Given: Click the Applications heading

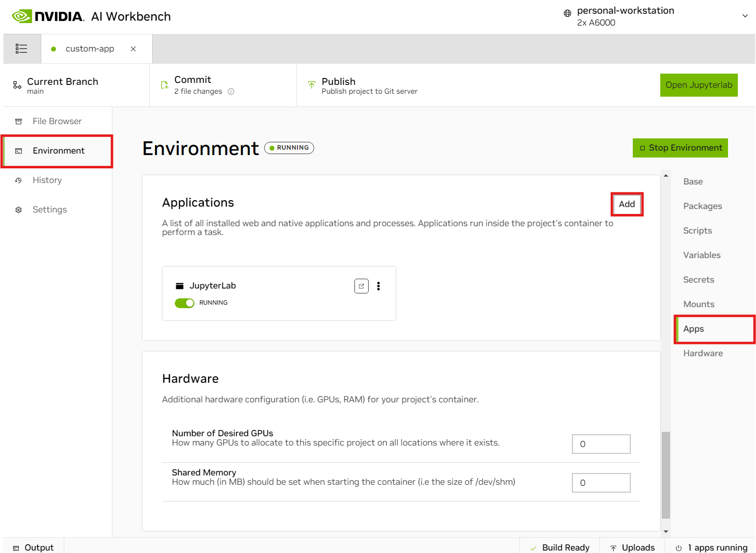Looking at the screenshot, I should [198, 203].
